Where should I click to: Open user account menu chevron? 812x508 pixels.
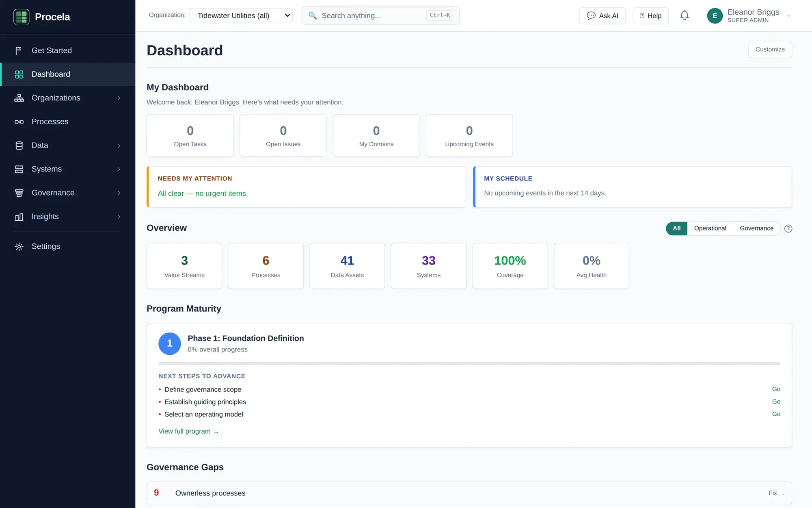coord(788,16)
